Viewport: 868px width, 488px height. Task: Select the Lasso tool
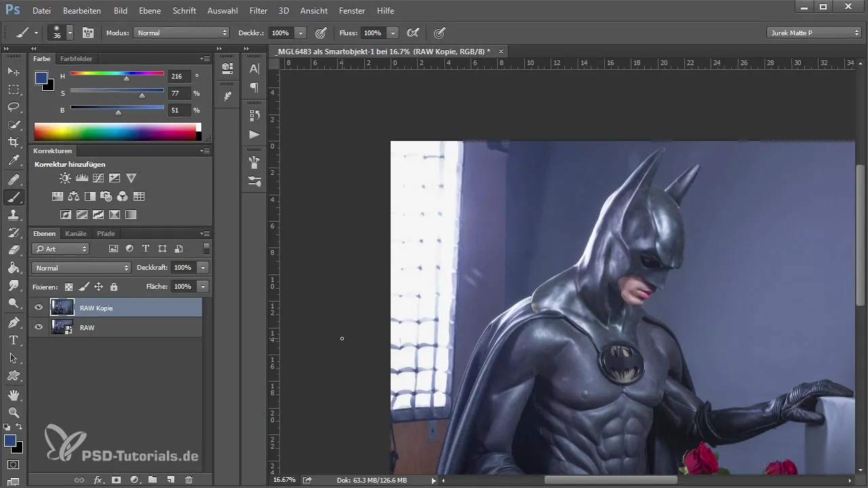click(14, 107)
